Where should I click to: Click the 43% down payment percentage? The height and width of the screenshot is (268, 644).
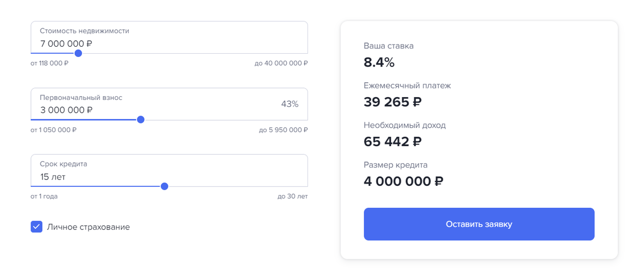[290, 104]
